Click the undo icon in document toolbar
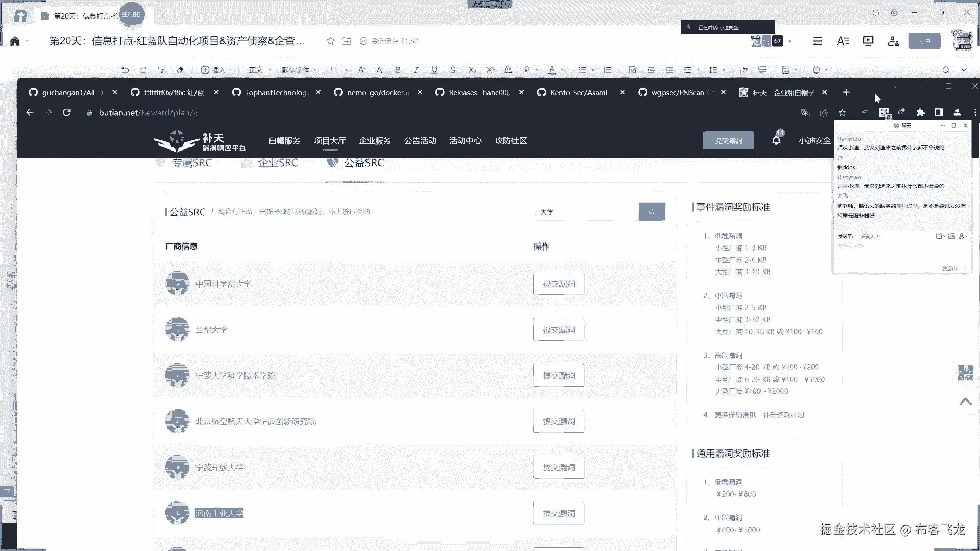The height and width of the screenshot is (551, 980). 125,70
